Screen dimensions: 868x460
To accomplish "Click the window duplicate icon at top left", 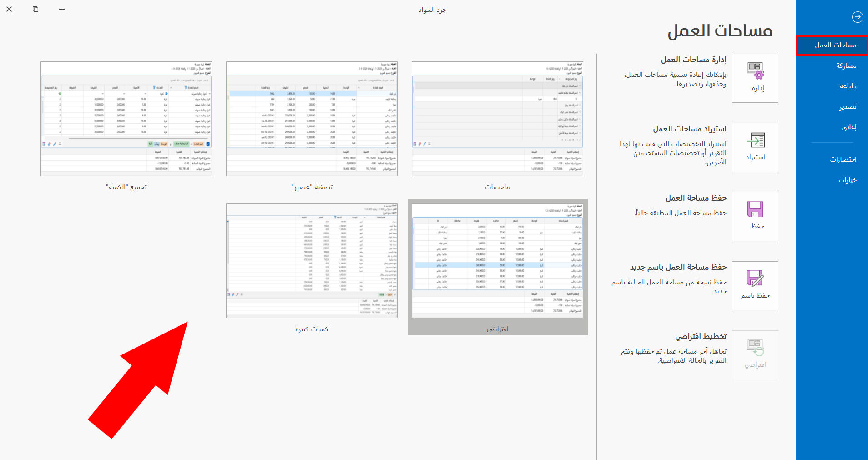I will [35, 9].
